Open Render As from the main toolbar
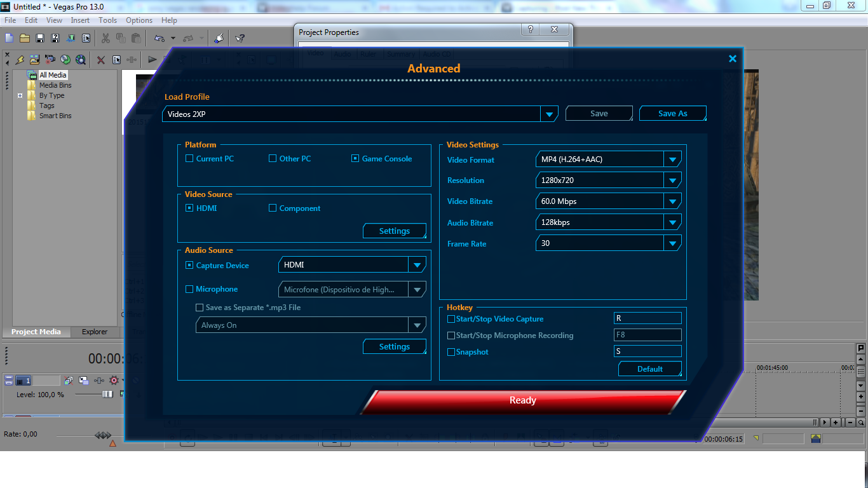Image resolution: width=868 pixels, height=488 pixels. 71,38
